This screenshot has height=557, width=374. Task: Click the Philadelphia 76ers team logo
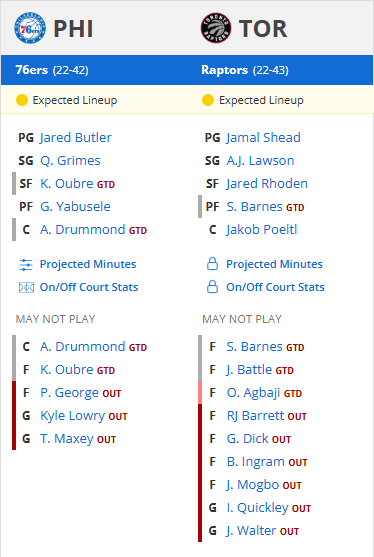pyautogui.click(x=30, y=28)
